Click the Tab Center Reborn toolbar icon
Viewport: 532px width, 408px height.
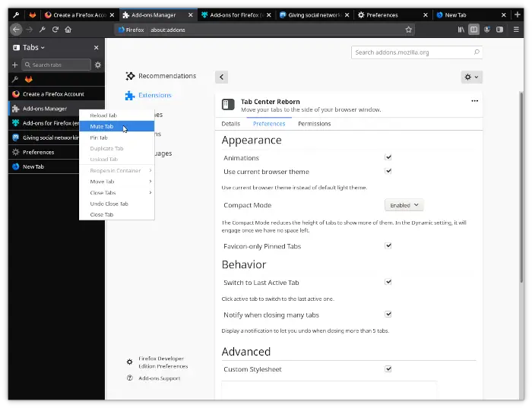click(500, 30)
